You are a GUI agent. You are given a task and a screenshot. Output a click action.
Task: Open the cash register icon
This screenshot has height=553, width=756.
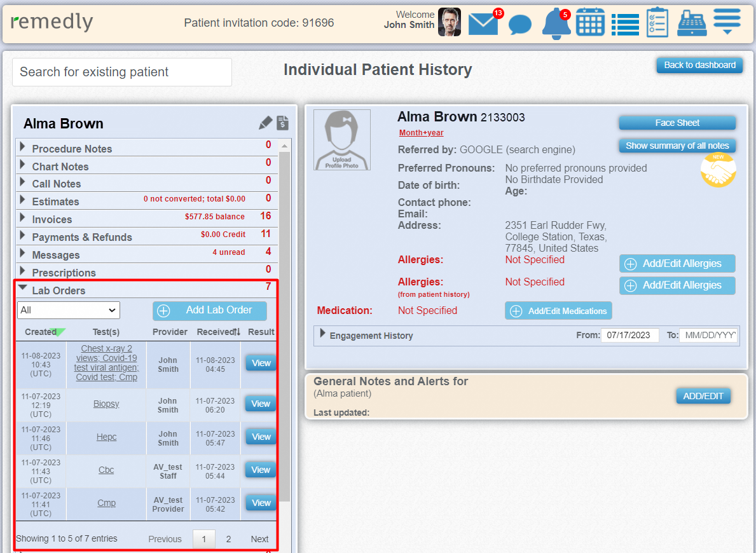pyautogui.click(x=692, y=23)
